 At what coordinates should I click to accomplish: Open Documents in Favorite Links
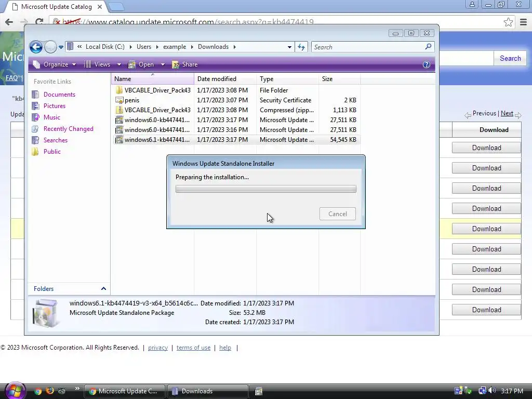click(x=59, y=95)
